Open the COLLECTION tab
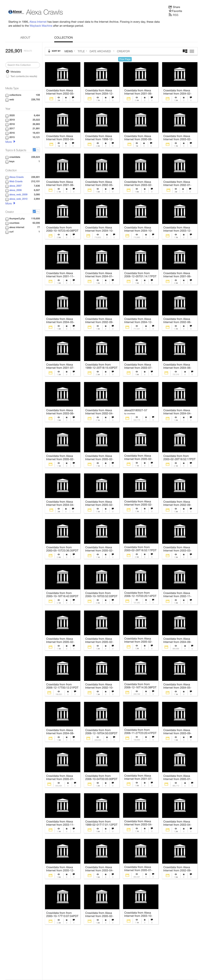Screen dimensions: 203x980 click(63, 38)
